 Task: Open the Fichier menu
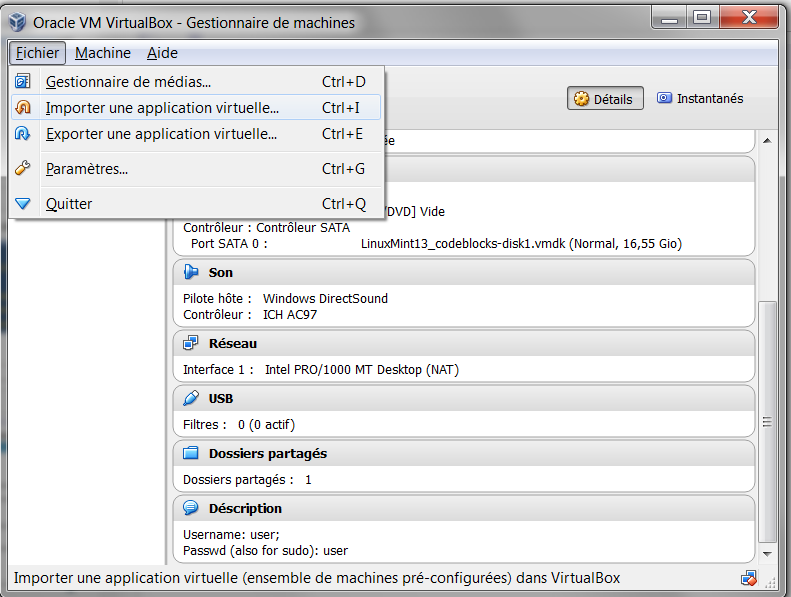click(37, 53)
